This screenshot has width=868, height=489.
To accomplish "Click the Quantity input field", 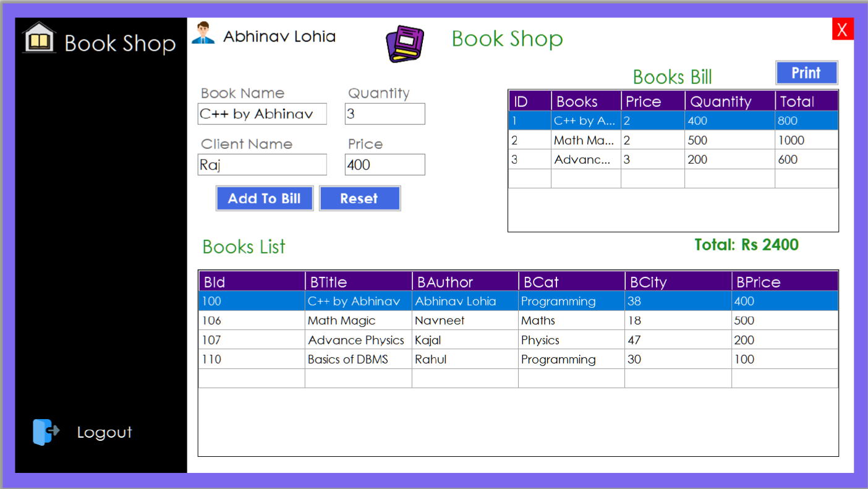I will click(x=385, y=114).
